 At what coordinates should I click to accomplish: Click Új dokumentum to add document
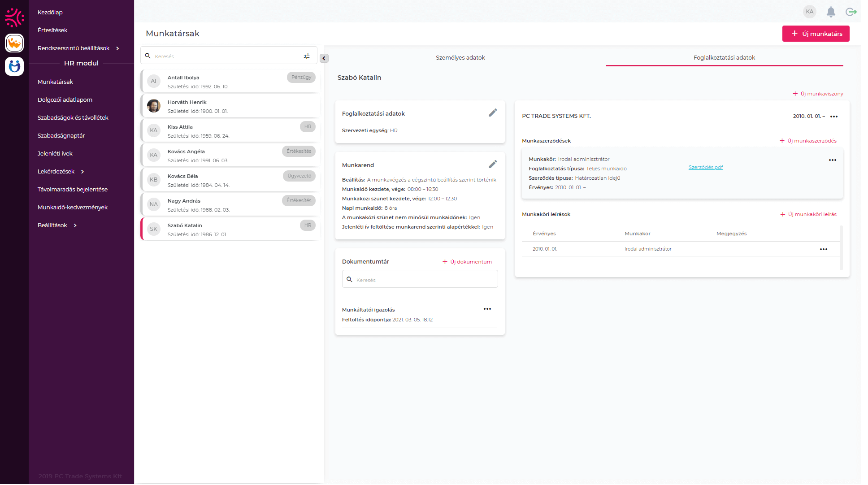467,262
